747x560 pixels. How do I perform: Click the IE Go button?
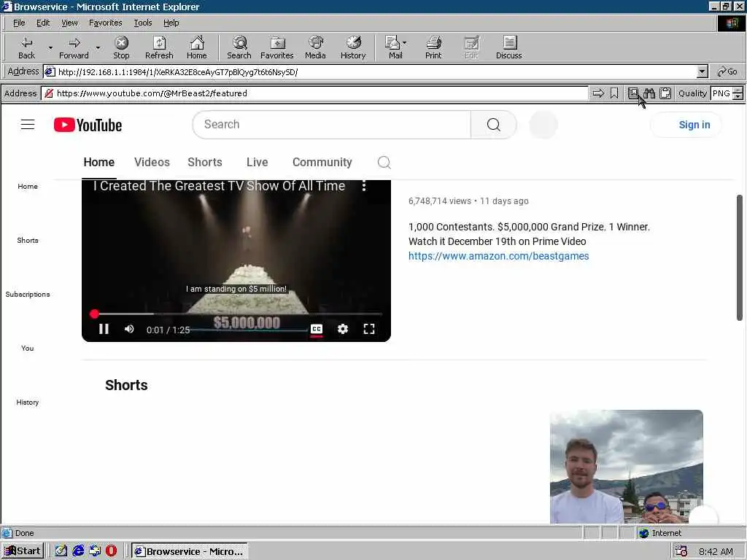pos(727,72)
